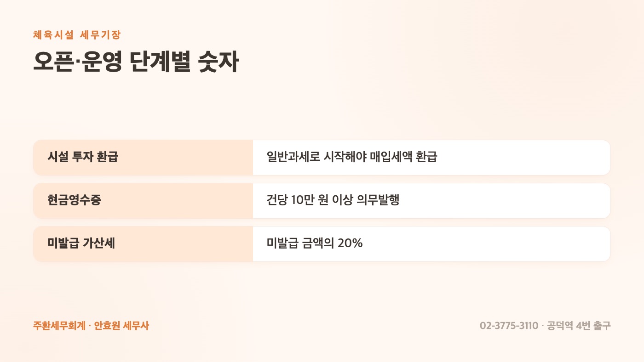Screen dimensions: 644x362
Task: Click the 시설 투자 환급 row label
Action: (x=83, y=157)
